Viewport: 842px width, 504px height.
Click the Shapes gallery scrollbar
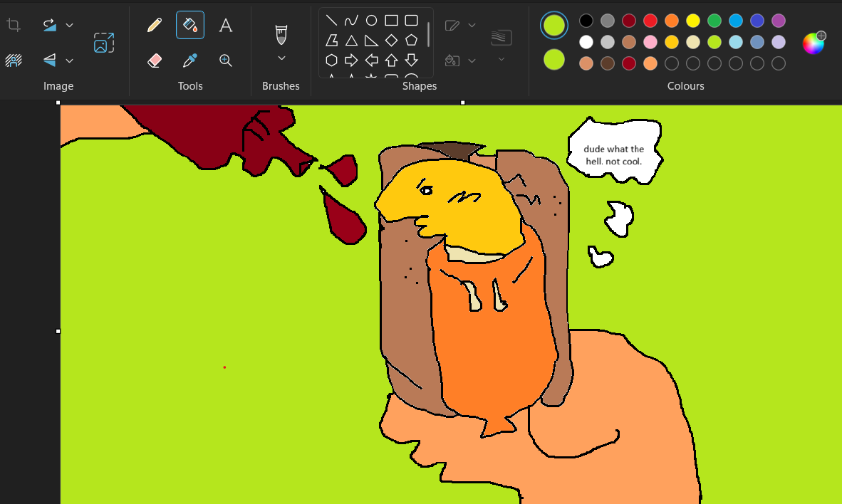coord(429,34)
